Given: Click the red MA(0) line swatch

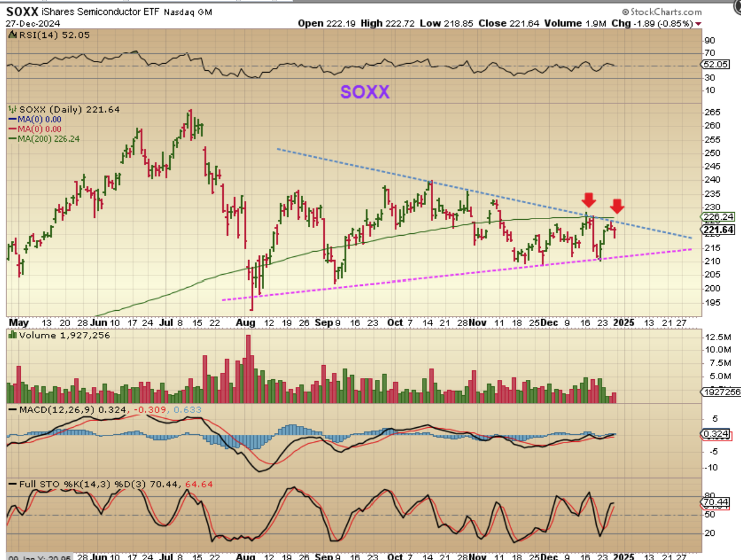Looking at the screenshot, I should 12,129.
